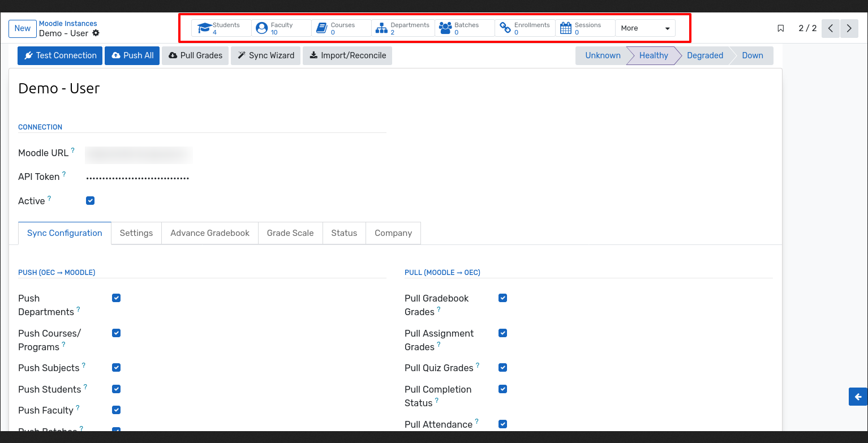The height and width of the screenshot is (443, 868).
Task: Switch to the Advance Gradebook tab
Action: (210, 233)
